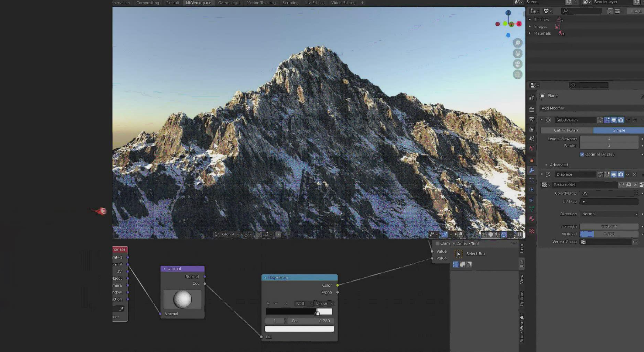Unlink Texture.004 with the X icon

(x=635, y=185)
